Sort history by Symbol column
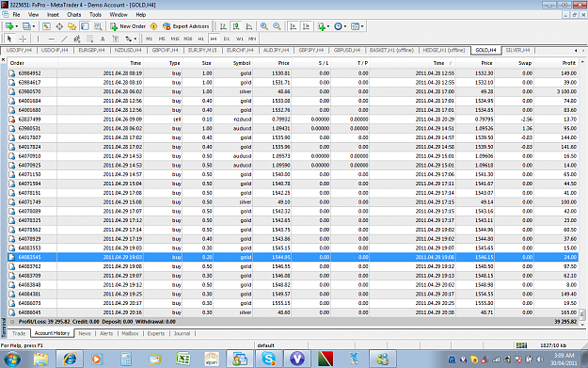 pos(233,63)
